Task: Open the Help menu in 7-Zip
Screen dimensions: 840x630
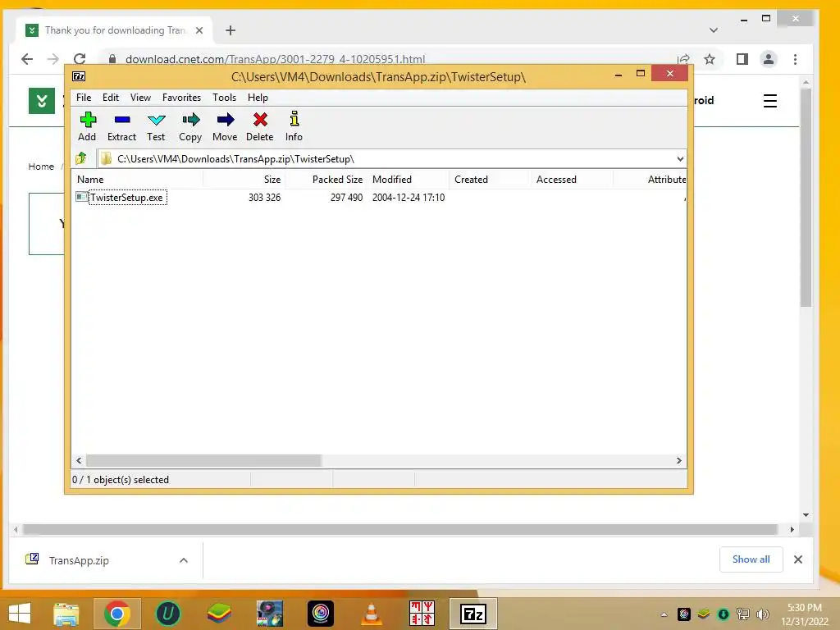Action: tap(258, 98)
